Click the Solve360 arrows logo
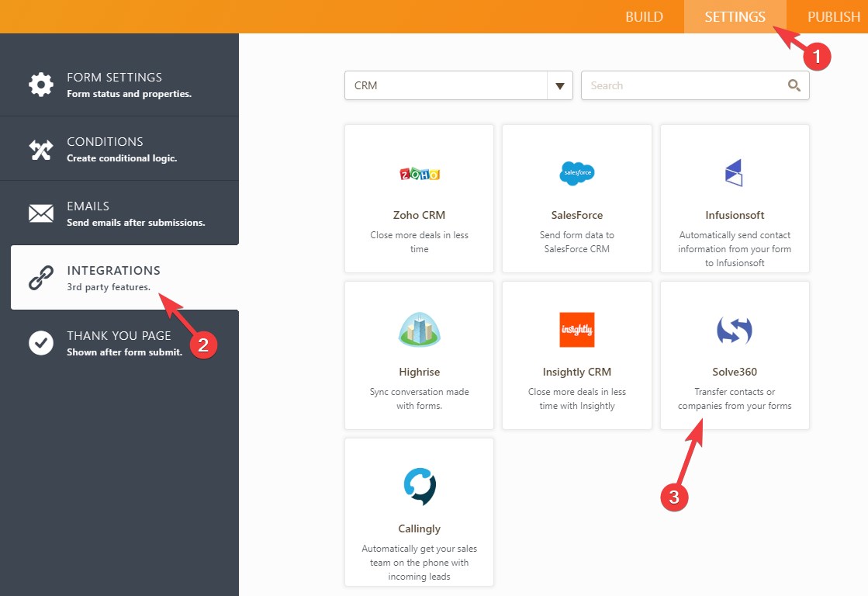Image resolution: width=868 pixels, height=596 pixels. (734, 330)
